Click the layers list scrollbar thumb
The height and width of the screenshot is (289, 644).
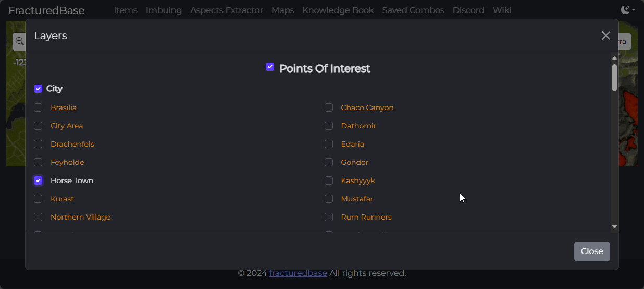[x=614, y=78]
